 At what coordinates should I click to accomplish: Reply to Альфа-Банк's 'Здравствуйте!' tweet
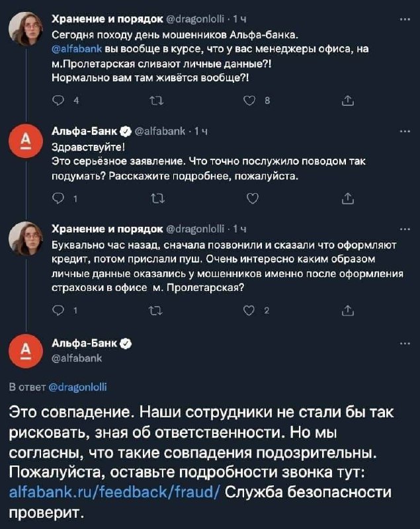click(58, 199)
